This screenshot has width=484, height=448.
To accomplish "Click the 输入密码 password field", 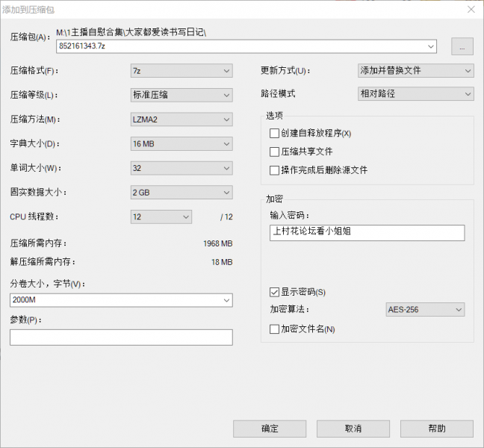I will click(367, 233).
